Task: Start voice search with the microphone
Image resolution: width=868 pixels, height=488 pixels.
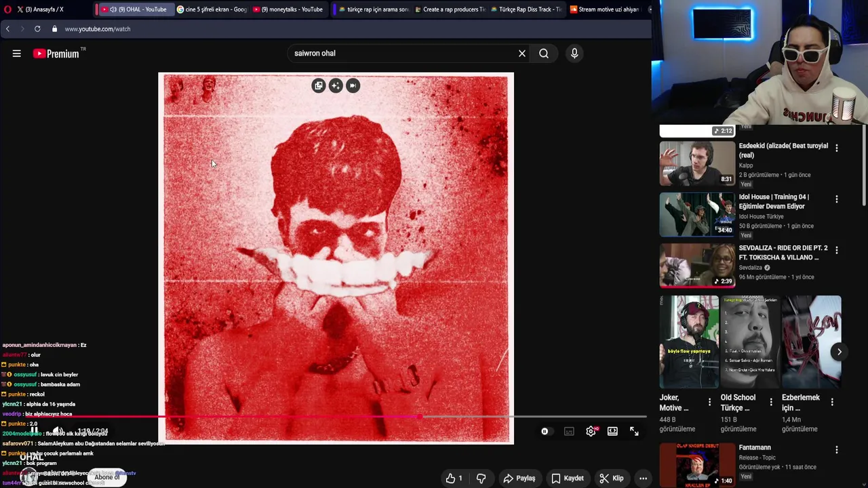Action: [574, 54]
